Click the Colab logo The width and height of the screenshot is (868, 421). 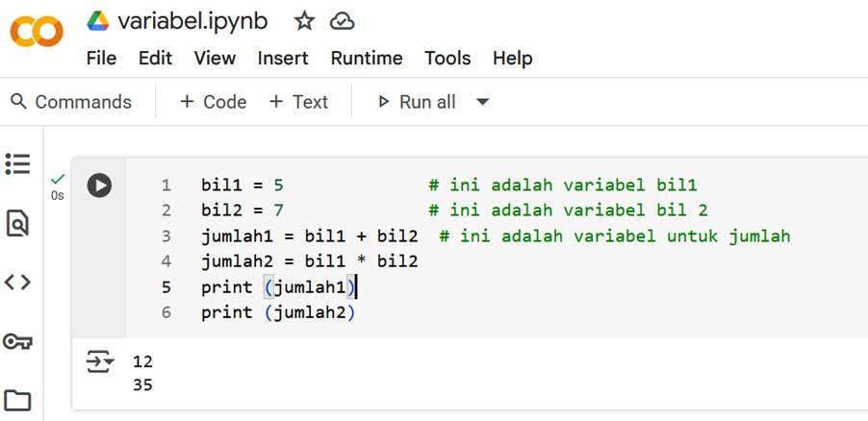(37, 32)
